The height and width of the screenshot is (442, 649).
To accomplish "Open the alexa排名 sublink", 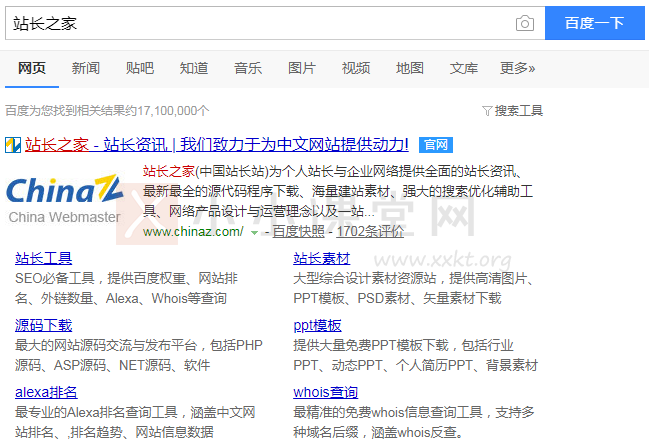I will point(46,392).
